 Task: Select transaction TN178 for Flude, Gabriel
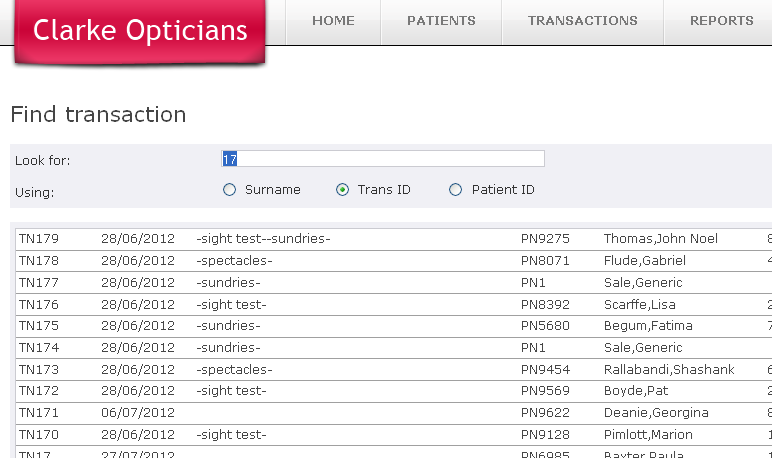click(x=39, y=261)
